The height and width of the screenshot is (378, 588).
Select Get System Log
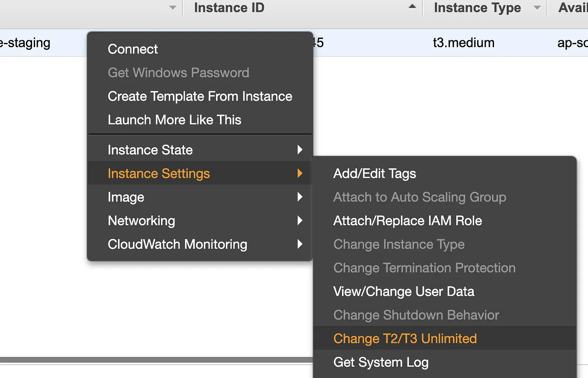pos(381,362)
